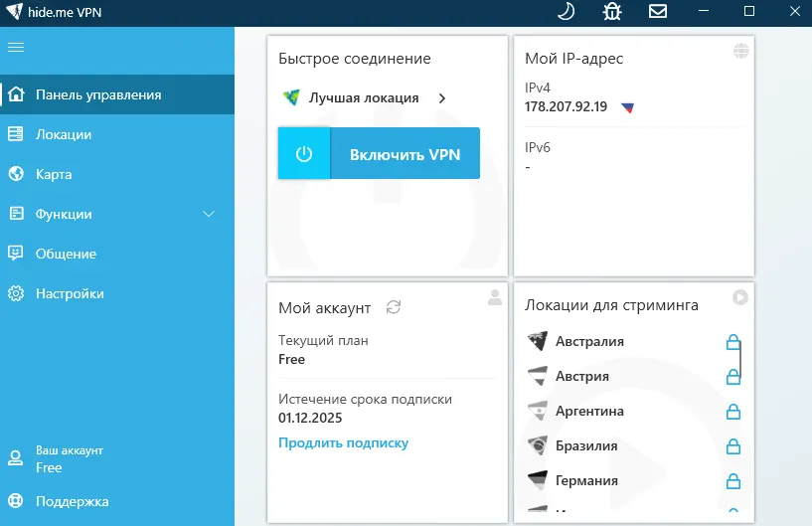This screenshot has height=526, width=812.
Task: Click the lock icon for Австрия
Action: [x=733, y=376]
